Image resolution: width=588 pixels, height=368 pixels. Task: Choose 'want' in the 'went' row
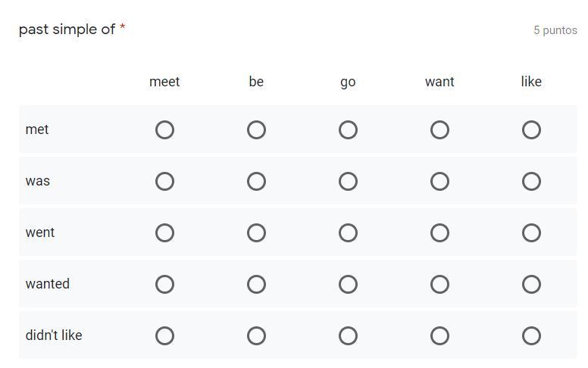pos(439,233)
